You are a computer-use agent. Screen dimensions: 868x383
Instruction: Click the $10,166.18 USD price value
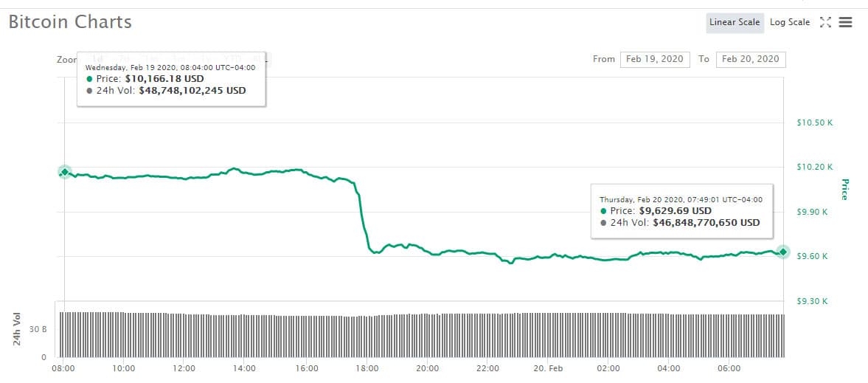point(164,79)
